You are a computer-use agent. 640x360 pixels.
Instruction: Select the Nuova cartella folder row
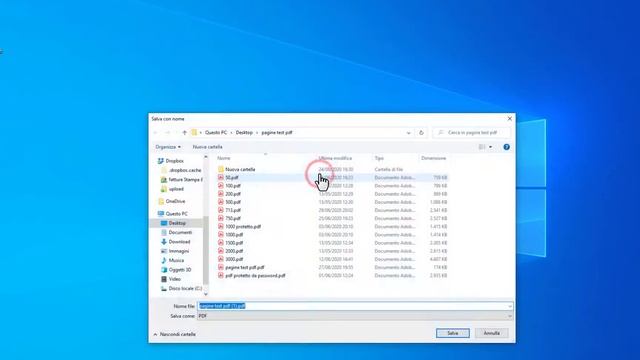tap(333, 169)
